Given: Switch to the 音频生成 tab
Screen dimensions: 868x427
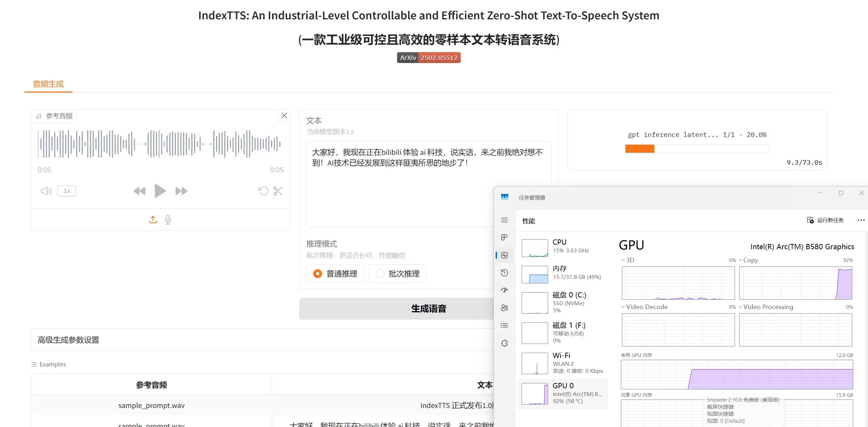Looking at the screenshot, I should [48, 84].
